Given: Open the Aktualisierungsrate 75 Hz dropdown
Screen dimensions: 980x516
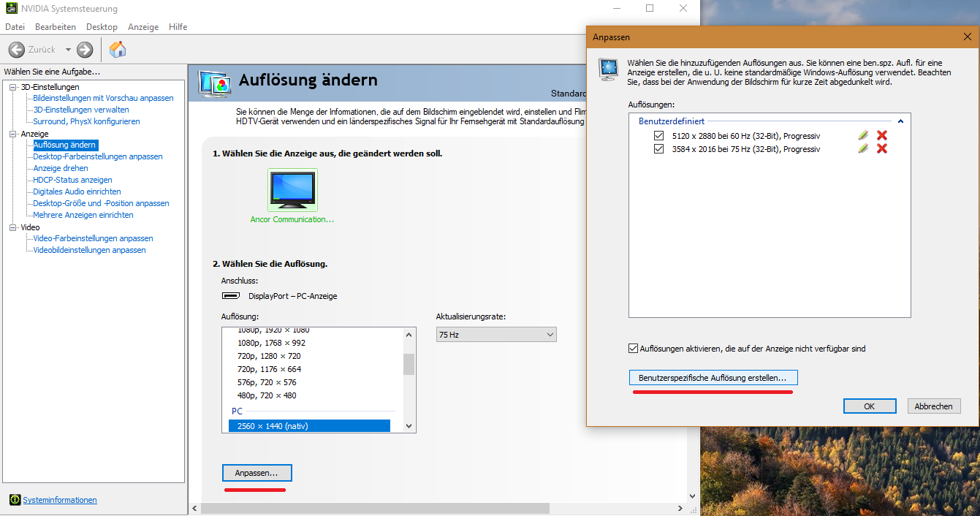Looking at the screenshot, I should [x=496, y=335].
